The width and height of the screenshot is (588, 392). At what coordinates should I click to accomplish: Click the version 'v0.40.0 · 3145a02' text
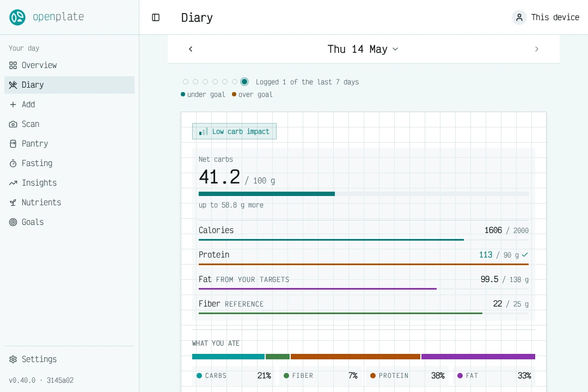(41, 381)
